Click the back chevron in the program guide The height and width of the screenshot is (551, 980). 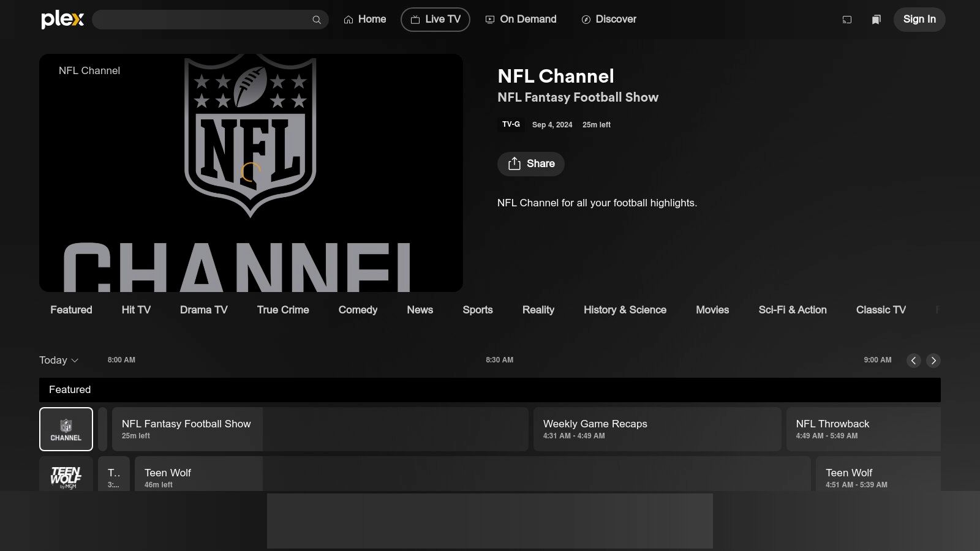914,361
